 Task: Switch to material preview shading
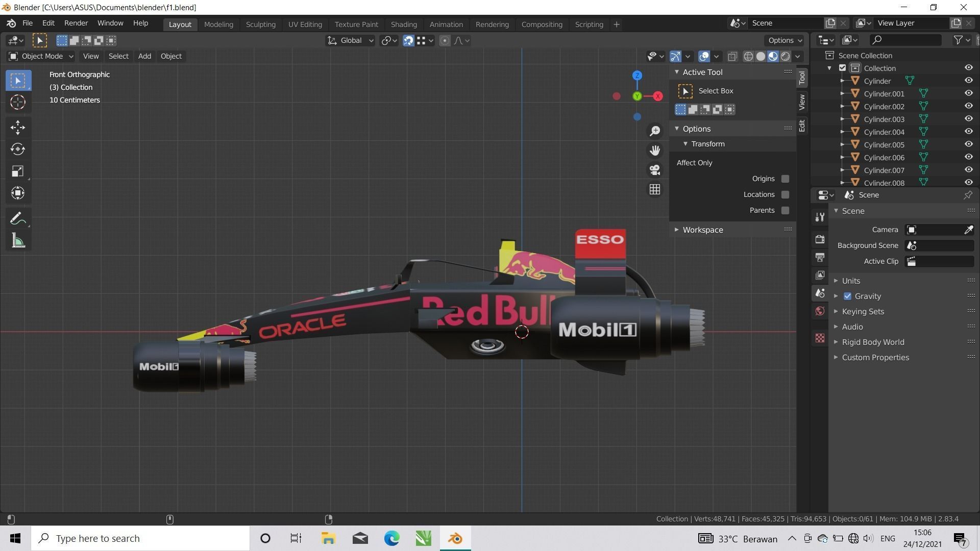point(773,56)
